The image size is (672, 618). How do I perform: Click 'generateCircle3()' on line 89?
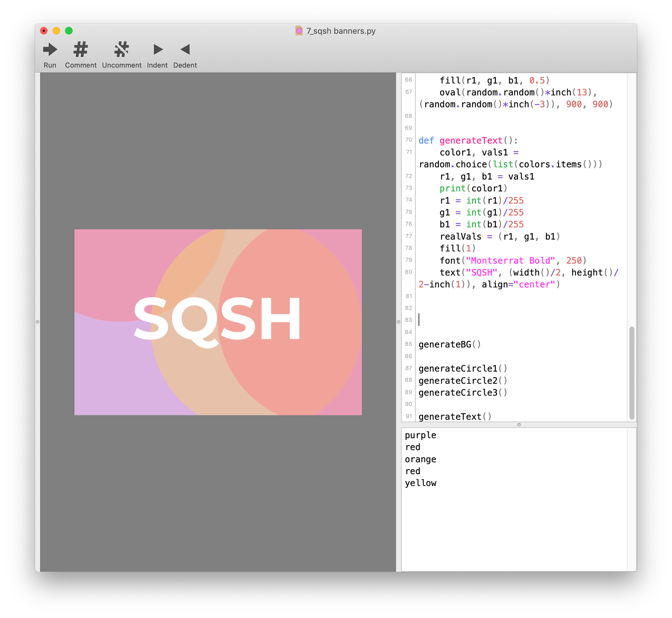(463, 392)
